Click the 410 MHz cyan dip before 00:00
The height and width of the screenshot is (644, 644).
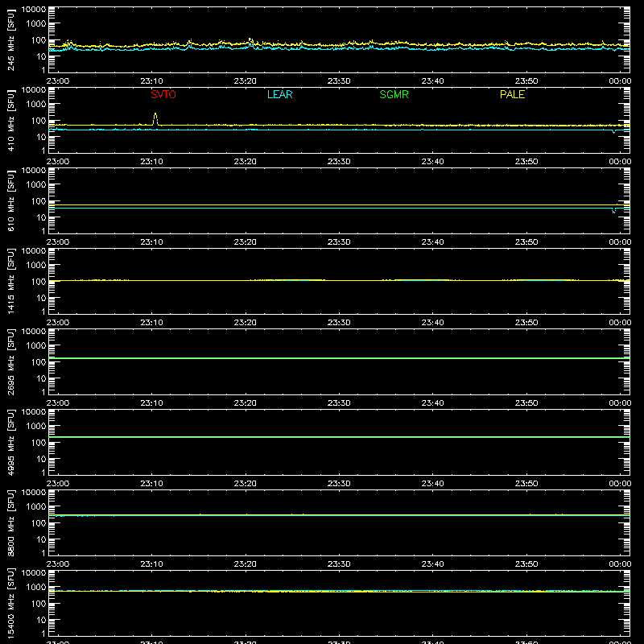pyautogui.click(x=613, y=132)
